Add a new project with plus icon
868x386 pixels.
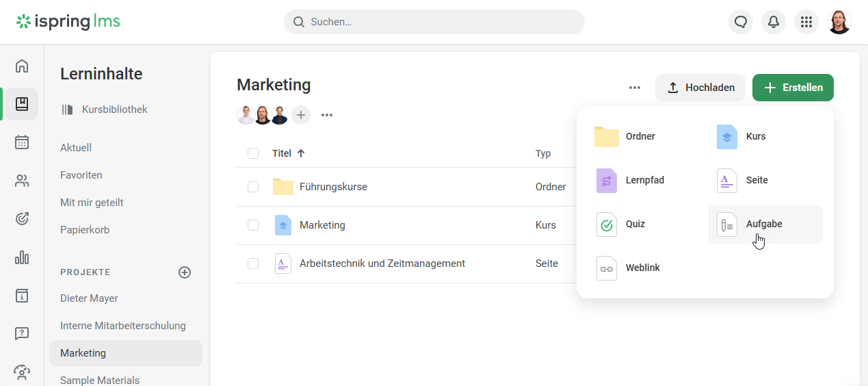point(185,272)
